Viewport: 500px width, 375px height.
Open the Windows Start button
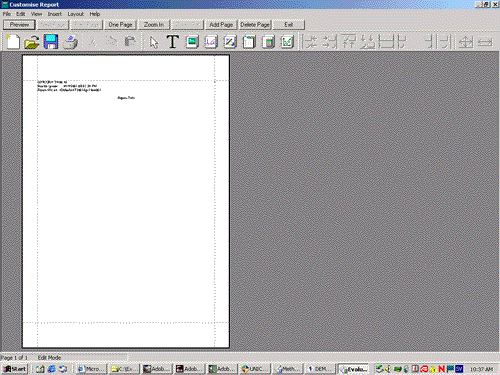click(15, 369)
